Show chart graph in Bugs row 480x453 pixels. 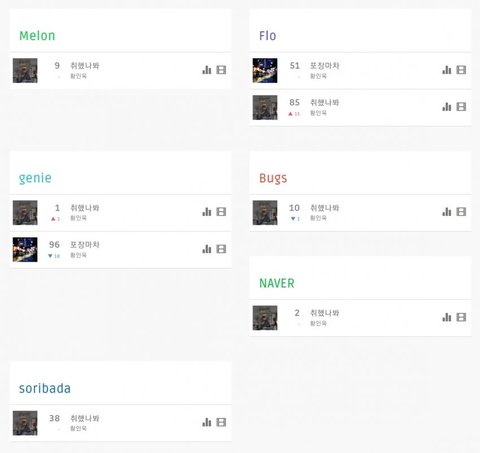tap(447, 212)
